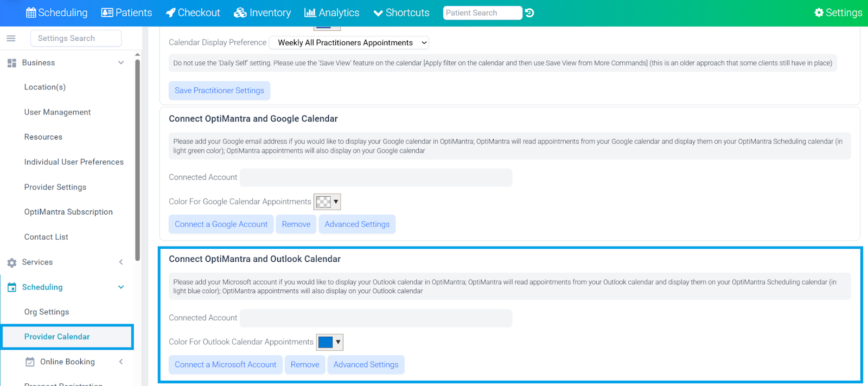Open the Patients top menu
Image resolution: width=868 pixels, height=386 pixels.
click(127, 12)
